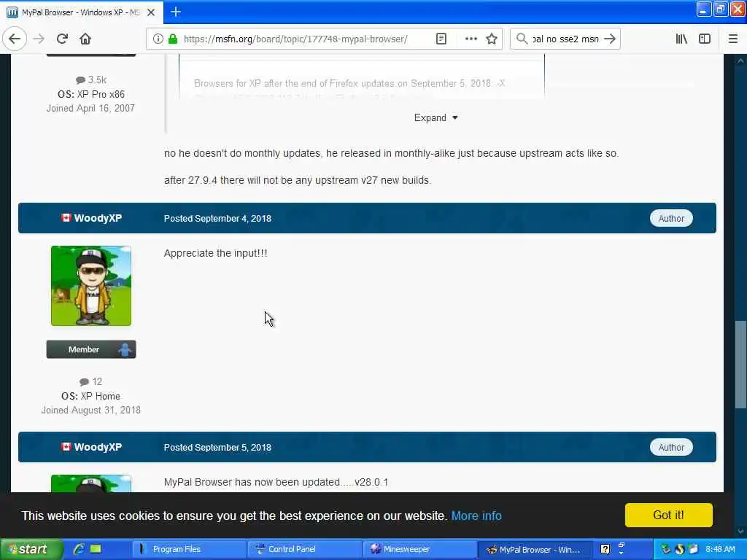Reload the current page
This screenshot has height=560, width=747.
pyautogui.click(x=63, y=39)
